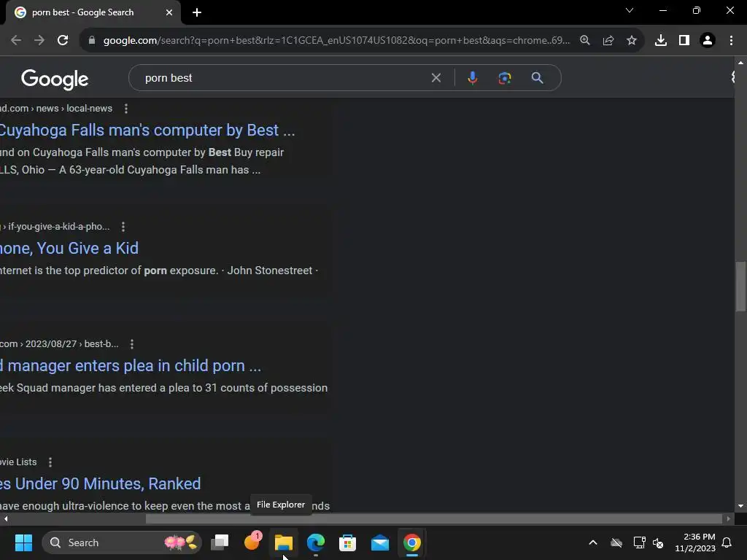This screenshot has height=560, width=747.
Task: View site information lock icon
Action: click(92, 41)
